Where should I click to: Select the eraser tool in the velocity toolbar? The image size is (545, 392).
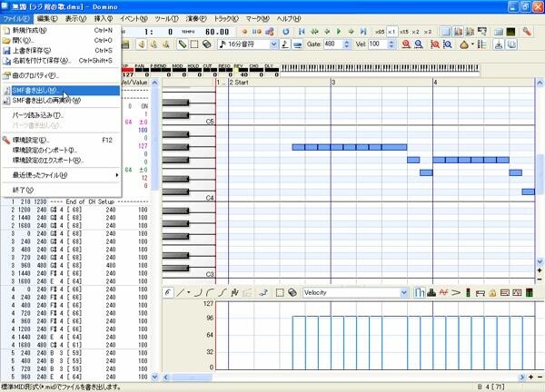click(x=292, y=293)
